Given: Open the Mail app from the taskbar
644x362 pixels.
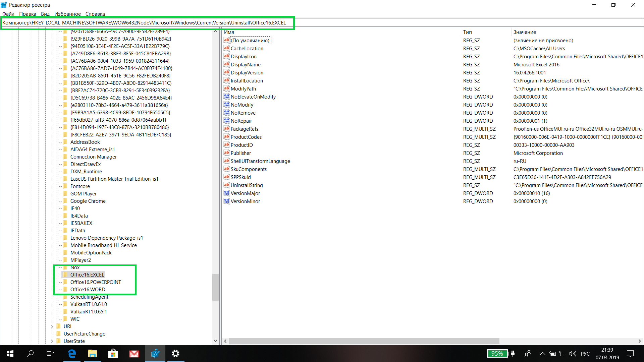Looking at the screenshot, I should tap(134, 353).
